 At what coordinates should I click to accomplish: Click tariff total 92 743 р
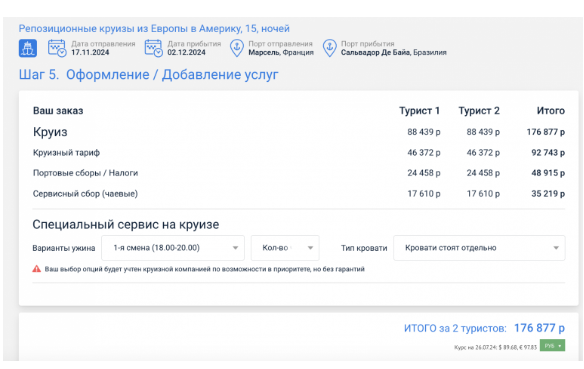548,153
